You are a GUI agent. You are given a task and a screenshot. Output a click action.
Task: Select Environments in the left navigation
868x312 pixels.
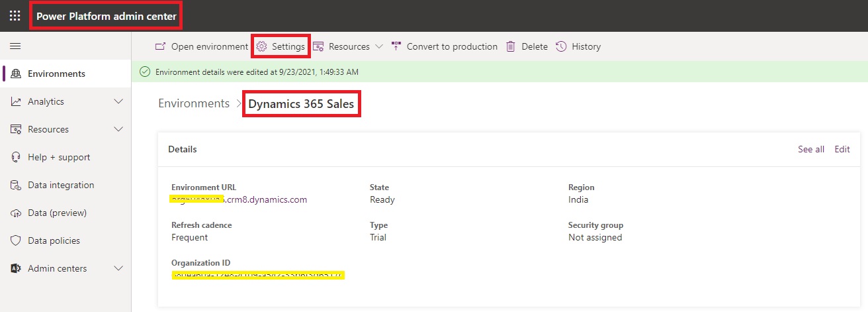56,74
